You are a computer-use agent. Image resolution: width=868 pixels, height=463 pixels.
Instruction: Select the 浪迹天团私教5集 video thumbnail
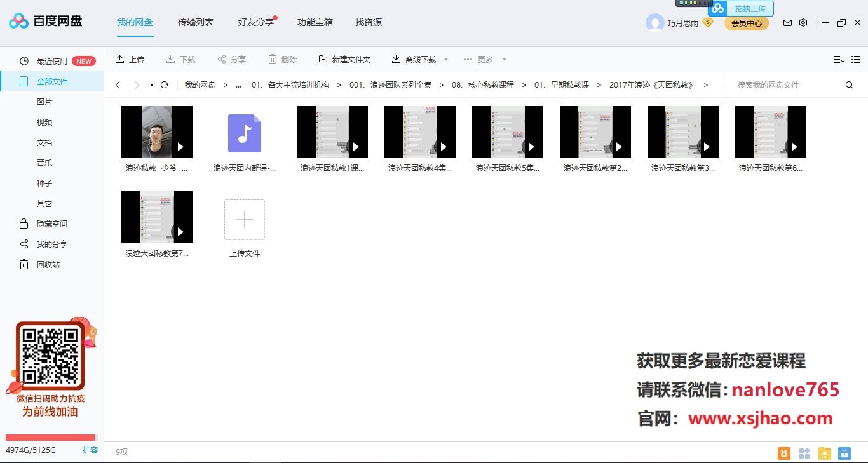coord(508,132)
